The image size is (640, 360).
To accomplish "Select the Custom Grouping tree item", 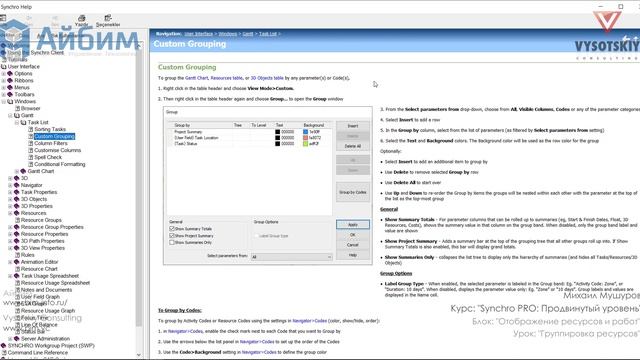I will point(54,136).
